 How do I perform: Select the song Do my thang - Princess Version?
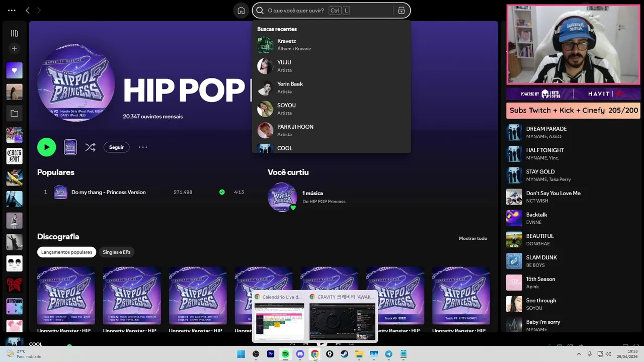pyautogui.click(x=108, y=192)
